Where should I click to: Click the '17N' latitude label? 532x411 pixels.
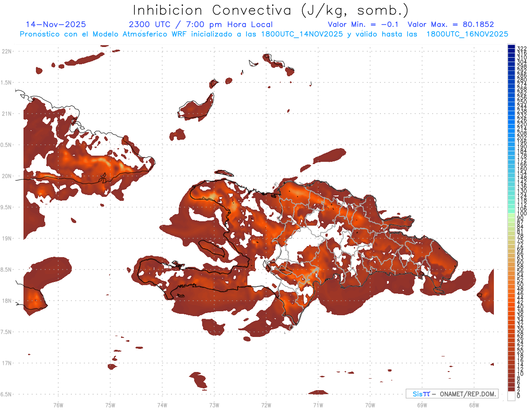7,363
